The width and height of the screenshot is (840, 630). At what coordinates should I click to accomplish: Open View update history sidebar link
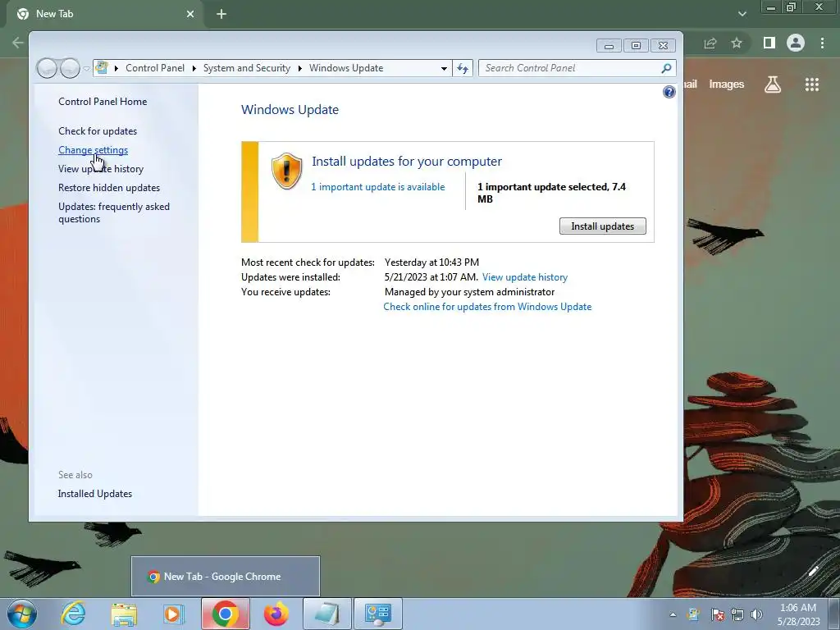tap(101, 169)
